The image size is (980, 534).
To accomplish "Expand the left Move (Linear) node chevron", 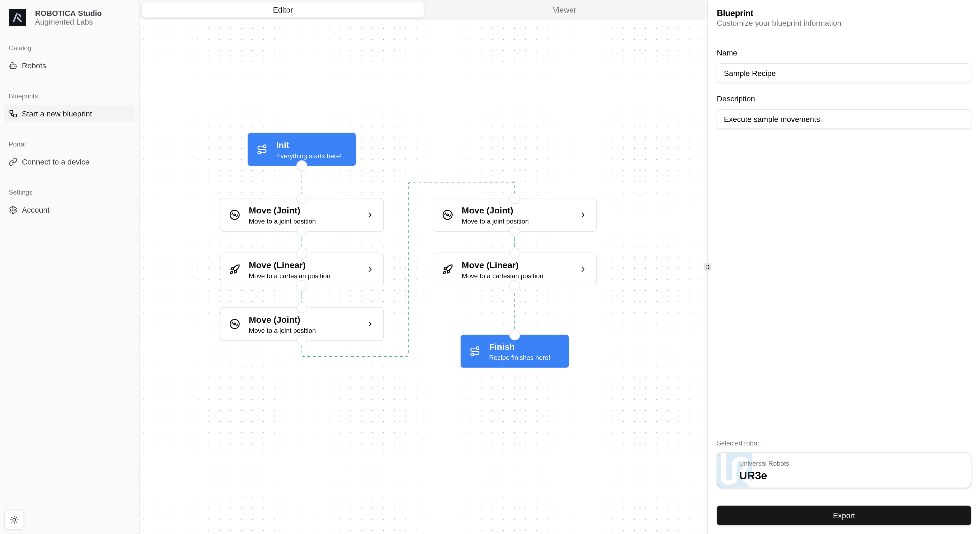I will tap(370, 269).
